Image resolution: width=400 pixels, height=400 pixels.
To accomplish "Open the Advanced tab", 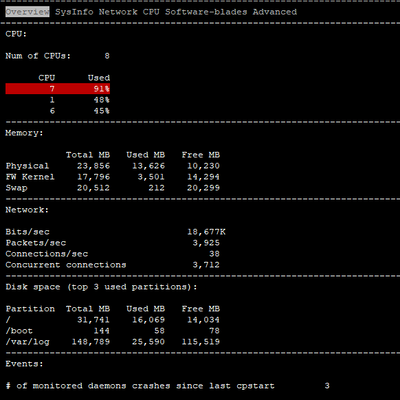I will pyautogui.click(x=275, y=12).
